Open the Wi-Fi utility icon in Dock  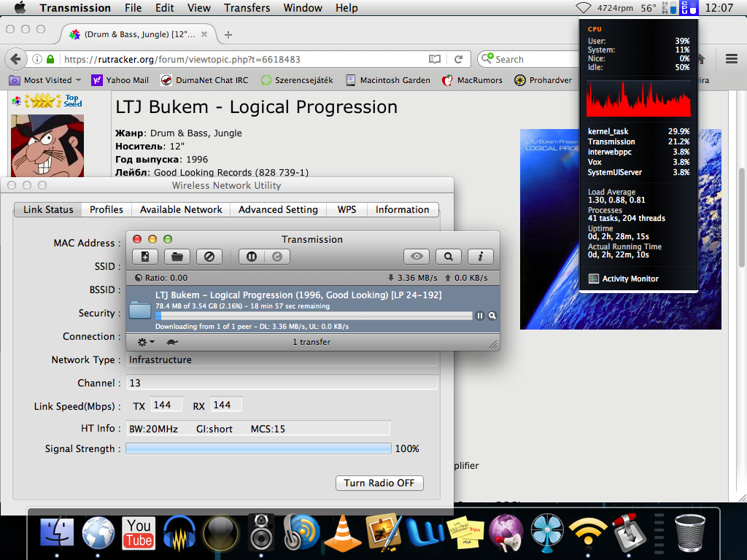[x=589, y=532]
